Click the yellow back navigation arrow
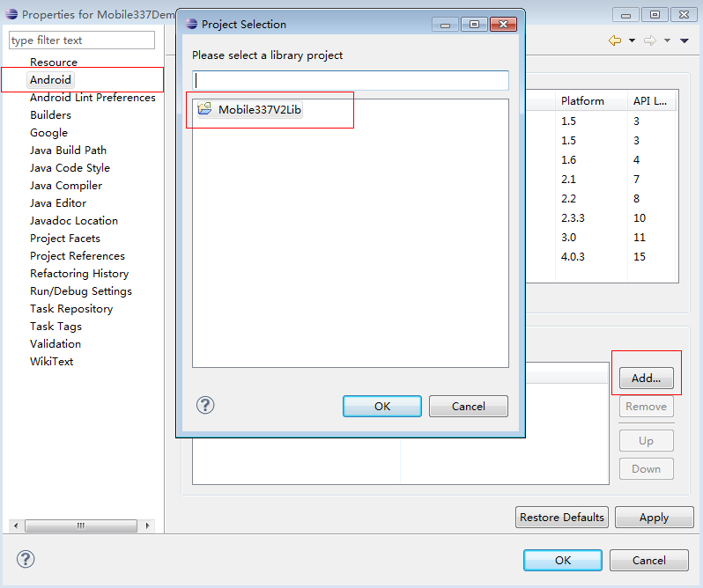The height and width of the screenshot is (588, 703). 615,40
